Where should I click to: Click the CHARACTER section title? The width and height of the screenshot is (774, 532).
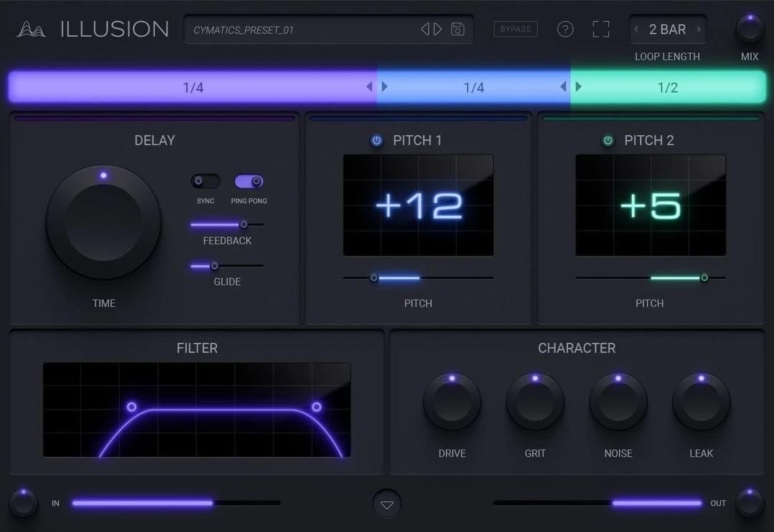pyautogui.click(x=576, y=348)
